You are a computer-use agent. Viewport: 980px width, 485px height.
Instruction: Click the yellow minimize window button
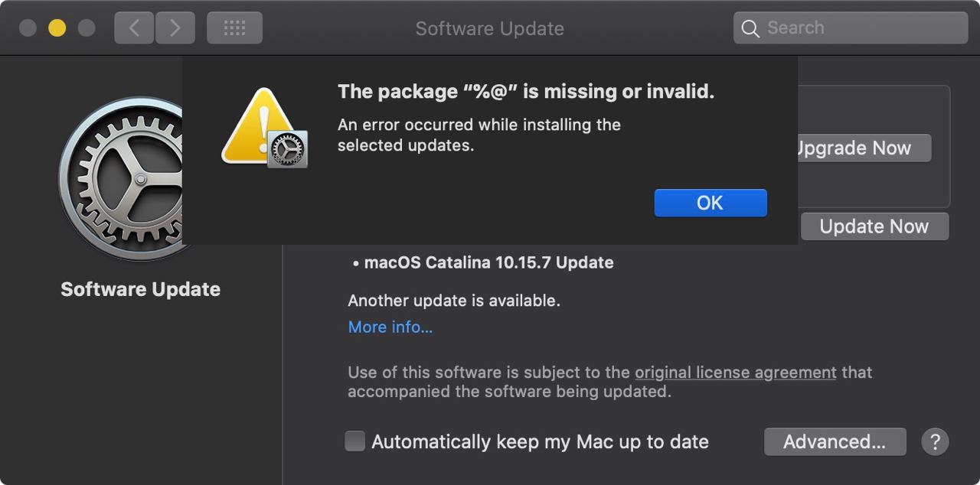pyautogui.click(x=57, y=28)
